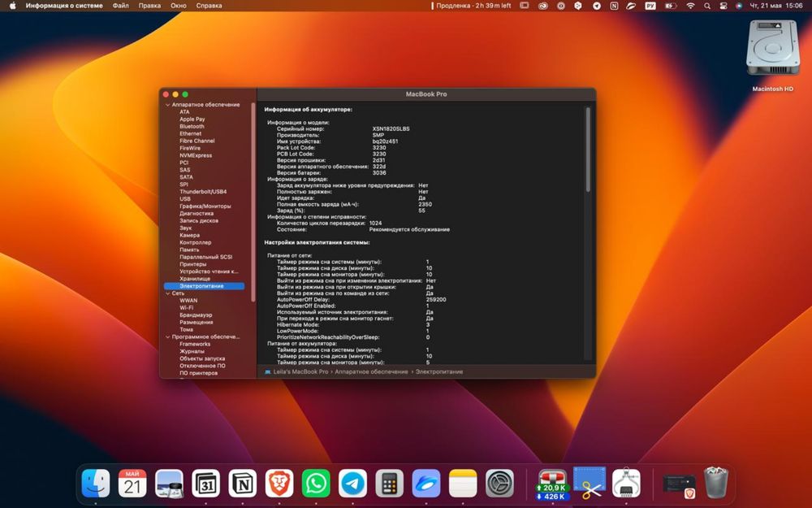Launch Notion from the dock
Screen dimensions: 812x508
(x=242, y=483)
